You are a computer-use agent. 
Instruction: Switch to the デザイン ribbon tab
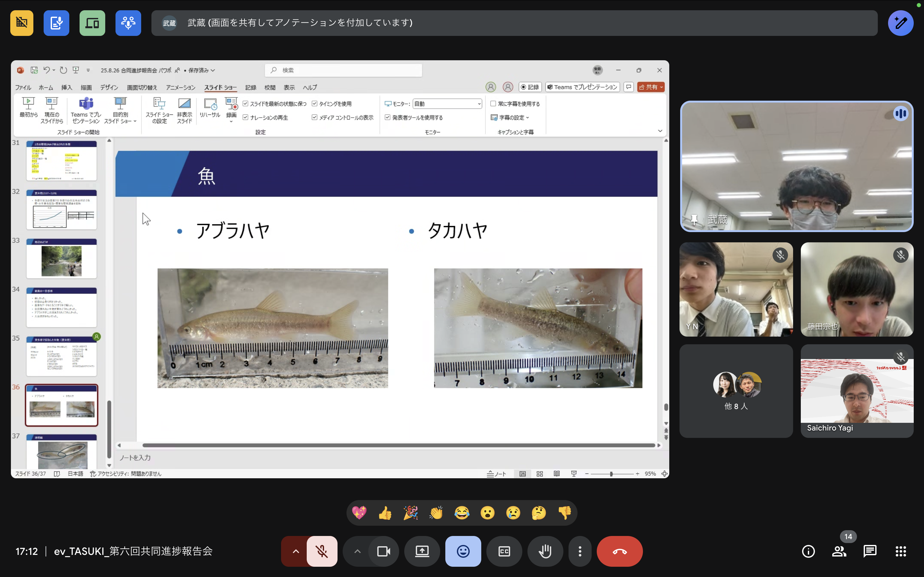pos(109,88)
